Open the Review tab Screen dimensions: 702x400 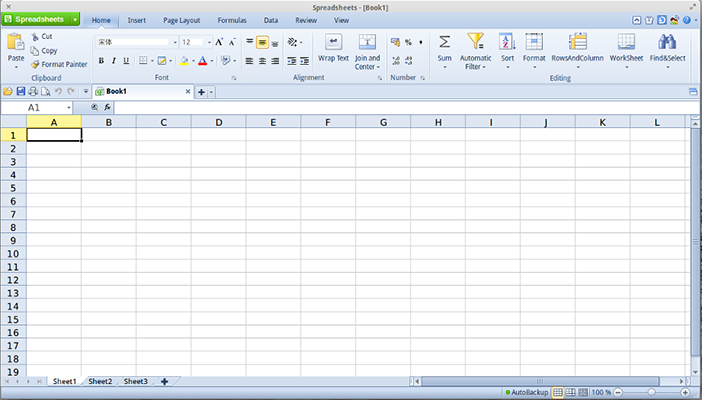306,21
